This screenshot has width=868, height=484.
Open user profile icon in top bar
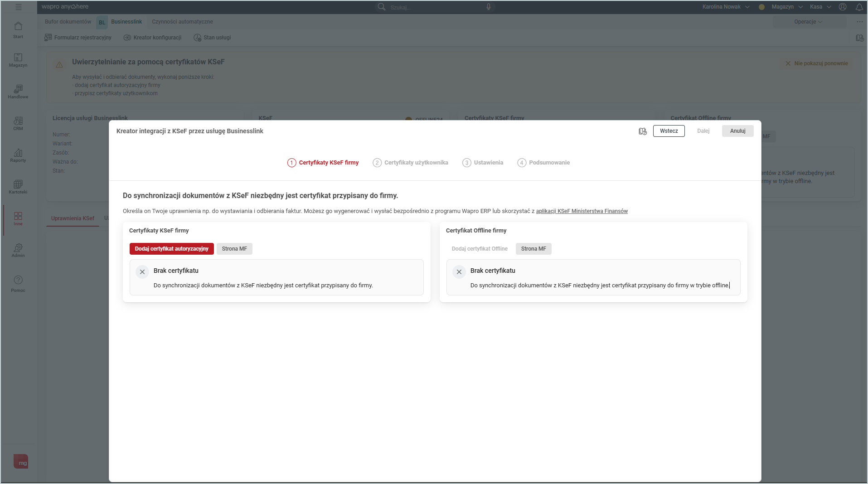(x=843, y=7)
